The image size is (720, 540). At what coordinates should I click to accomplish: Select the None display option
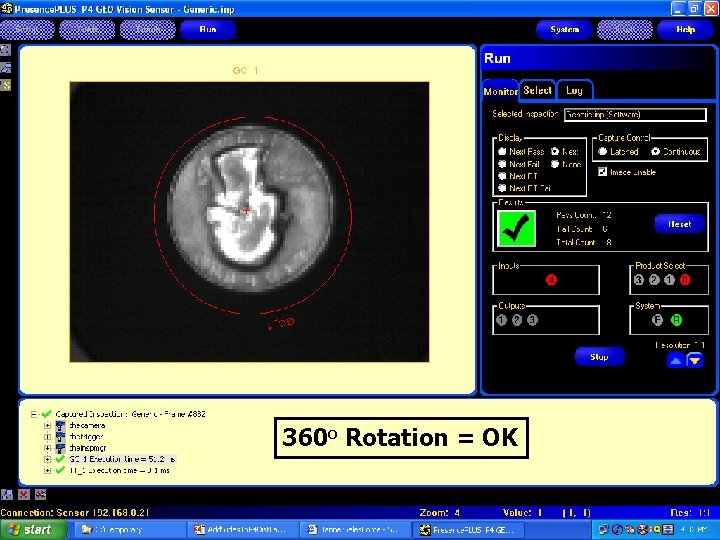coord(555,164)
